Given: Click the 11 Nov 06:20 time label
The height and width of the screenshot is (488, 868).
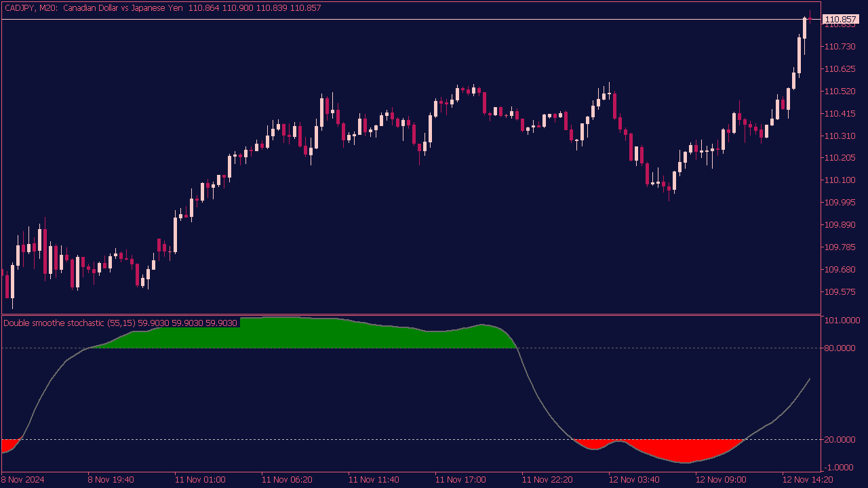Looking at the screenshot, I should coord(287,479).
